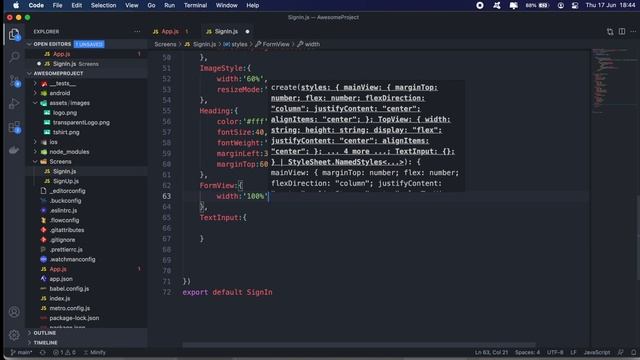Synchronize changes icon in status bar

point(43,352)
